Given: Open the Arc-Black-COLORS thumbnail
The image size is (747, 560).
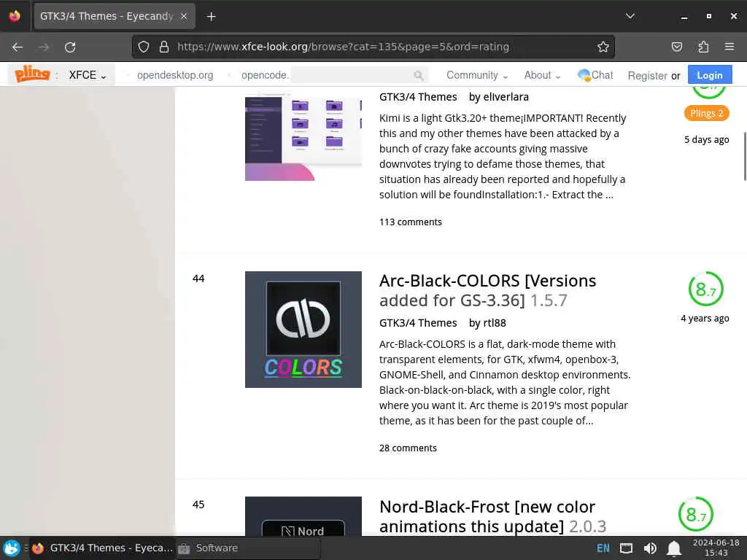Looking at the screenshot, I should pyautogui.click(x=303, y=330).
